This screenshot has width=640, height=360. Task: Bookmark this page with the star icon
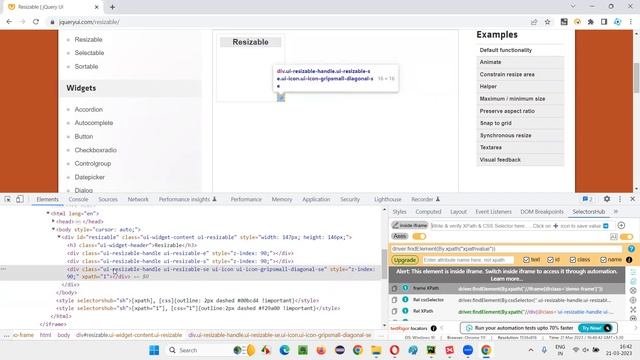pos(547,22)
